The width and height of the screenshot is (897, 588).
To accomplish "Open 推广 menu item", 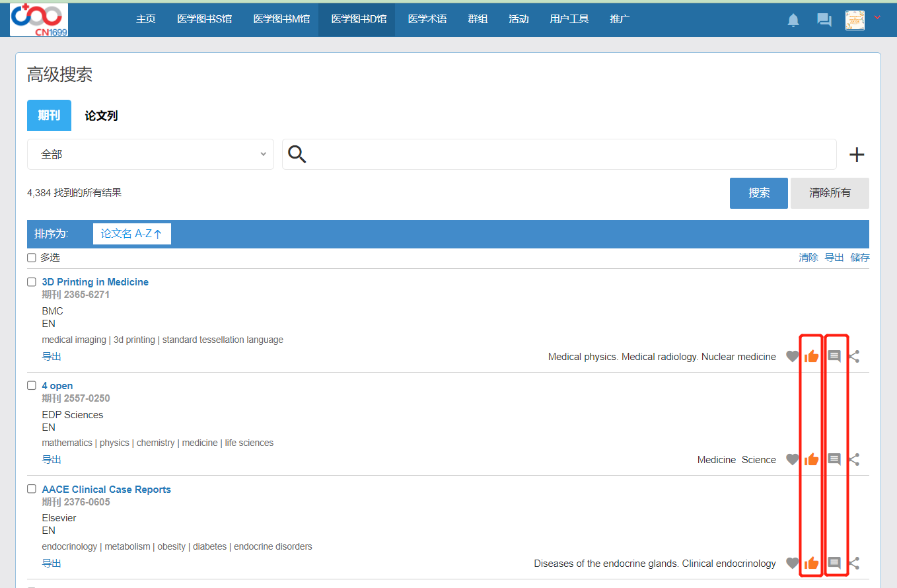I will click(620, 18).
